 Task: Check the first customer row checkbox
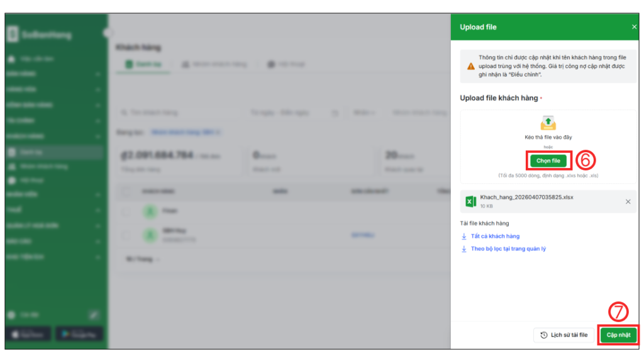pyautogui.click(x=126, y=212)
